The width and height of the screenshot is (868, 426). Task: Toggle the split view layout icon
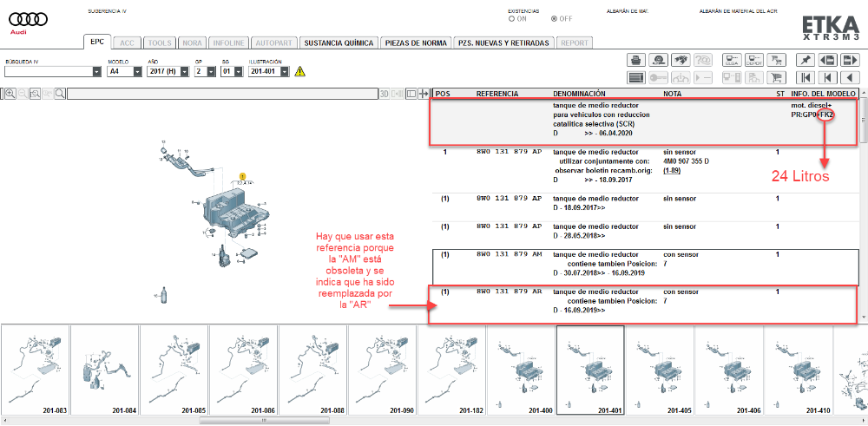(411, 94)
